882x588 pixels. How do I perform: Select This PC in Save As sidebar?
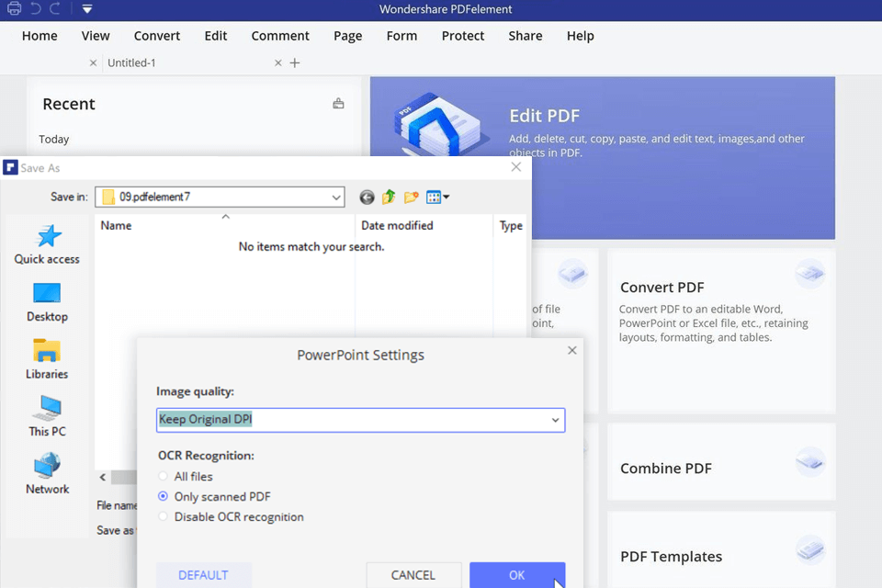click(x=47, y=417)
